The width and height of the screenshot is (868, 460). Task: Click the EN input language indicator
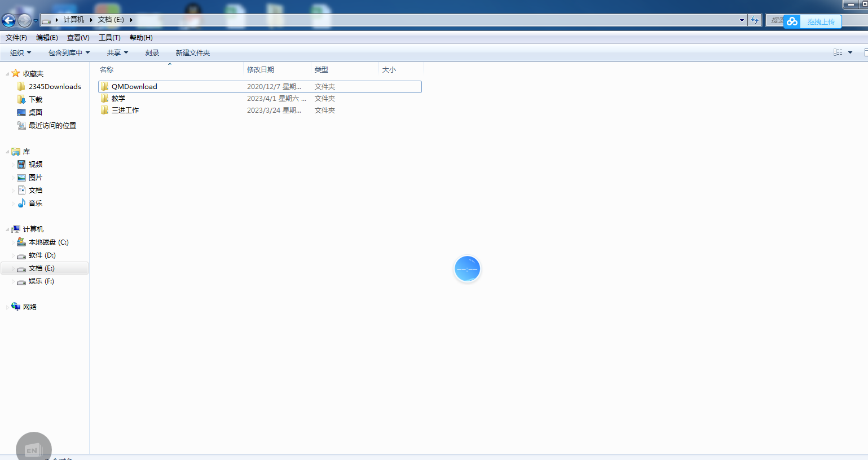(x=33, y=449)
